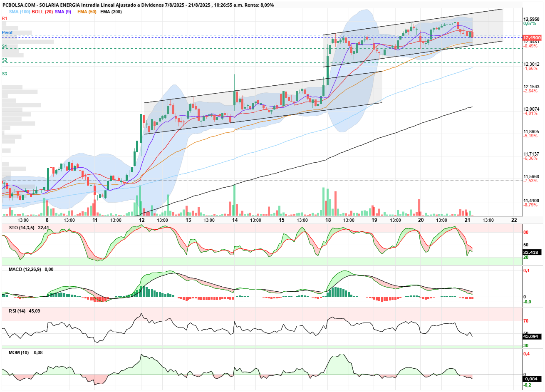Click the EMA (200) legend label
Image resolution: width=545 pixels, height=392 pixels.
click(111, 12)
